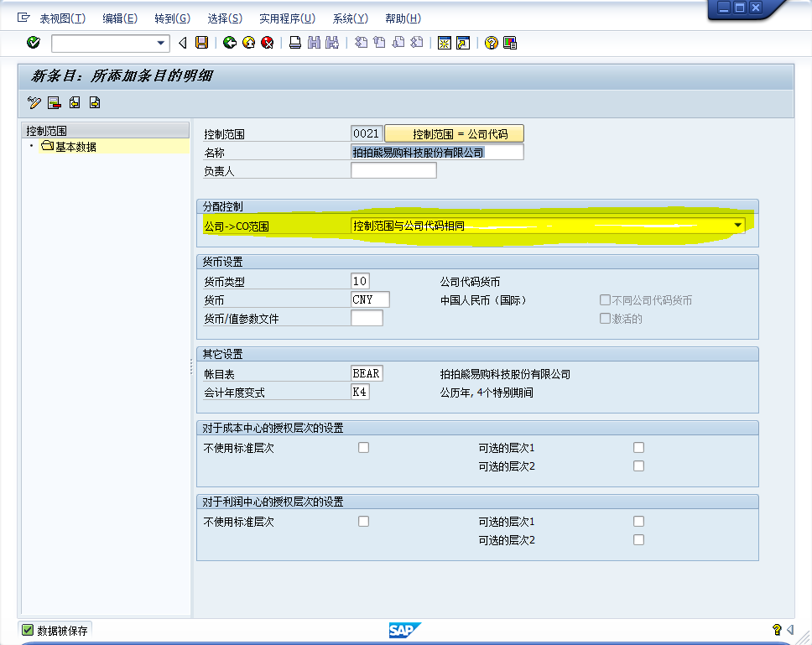Check 可选的层次1 under cost center settings
Image resolution: width=812 pixels, height=645 pixels.
(639, 447)
